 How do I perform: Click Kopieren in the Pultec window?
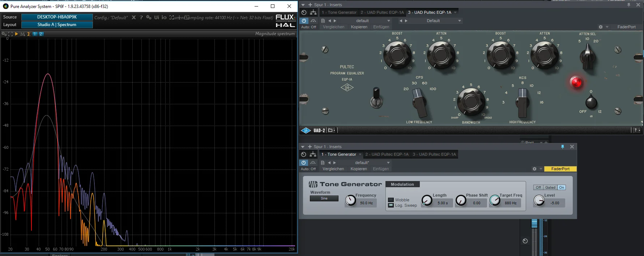(x=359, y=27)
